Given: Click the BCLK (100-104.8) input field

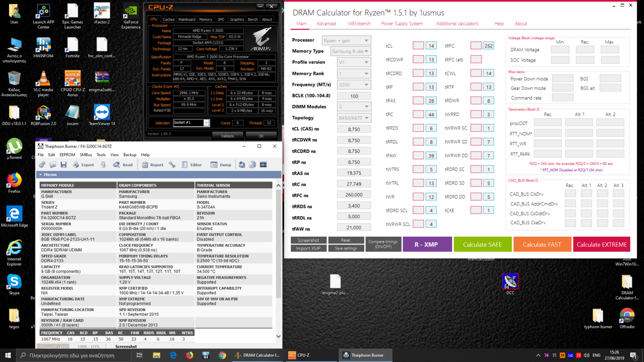Looking at the screenshot, I should (354, 96).
